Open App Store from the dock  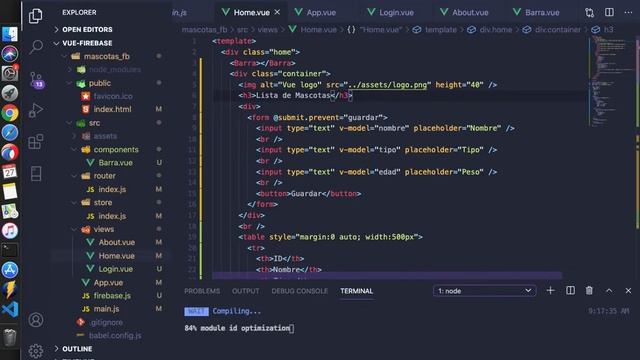click(x=10, y=270)
